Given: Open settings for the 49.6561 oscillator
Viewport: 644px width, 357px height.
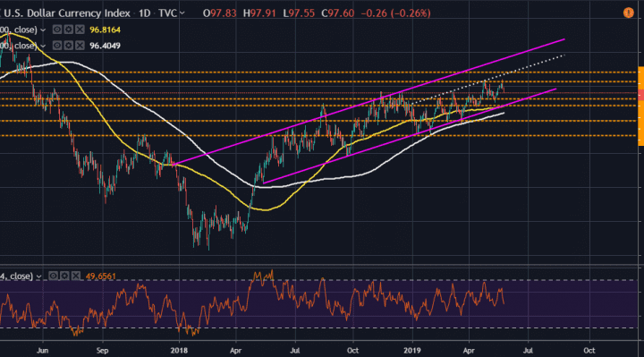Looking at the screenshot, I should [x=64, y=276].
